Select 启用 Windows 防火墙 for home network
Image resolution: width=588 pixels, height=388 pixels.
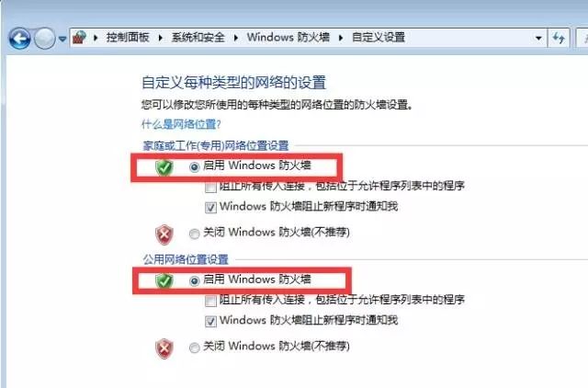point(194,167)
